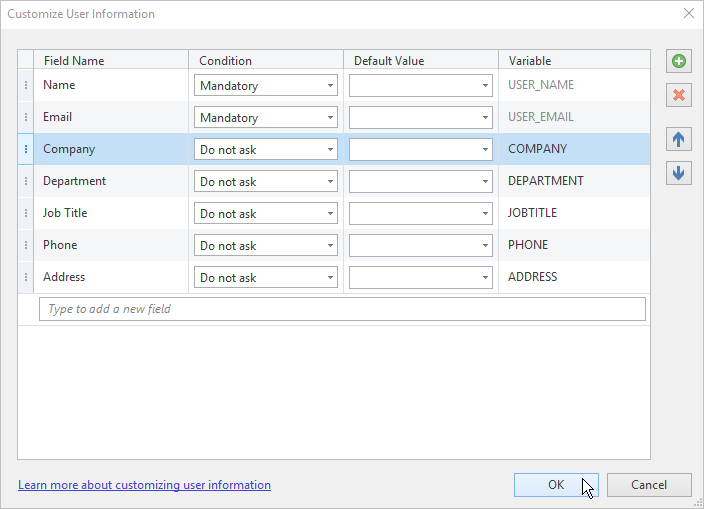Click the drag handle of Name row

coord(26,85)
